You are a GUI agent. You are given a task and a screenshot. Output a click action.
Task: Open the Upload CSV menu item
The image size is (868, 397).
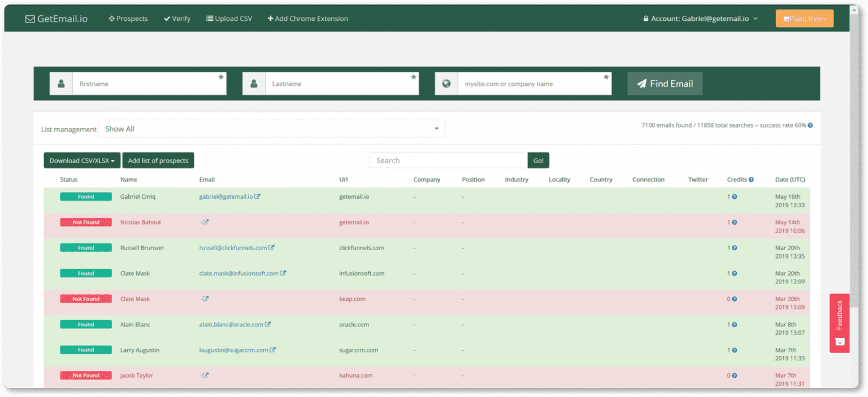pos(229,19)
